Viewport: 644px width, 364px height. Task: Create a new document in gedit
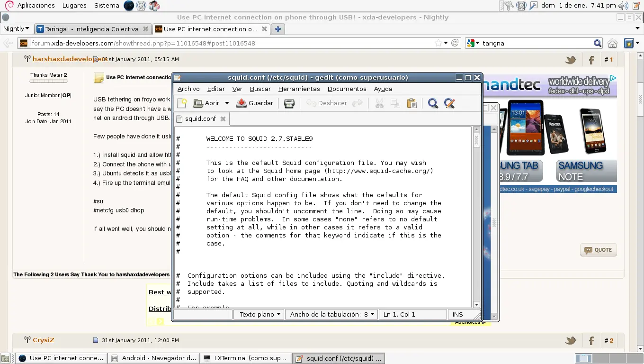coord(182,103)
